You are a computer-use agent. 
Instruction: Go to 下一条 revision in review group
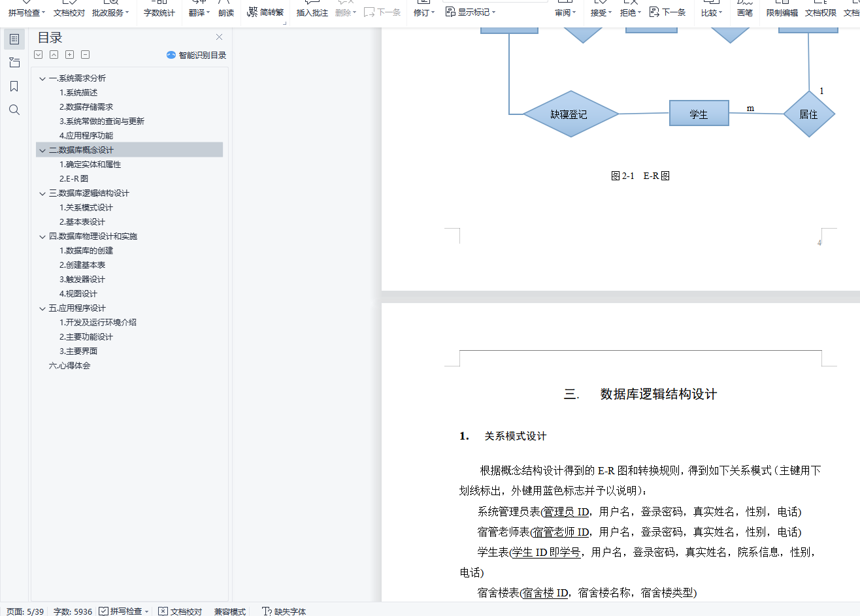click(x=667, y=12)
